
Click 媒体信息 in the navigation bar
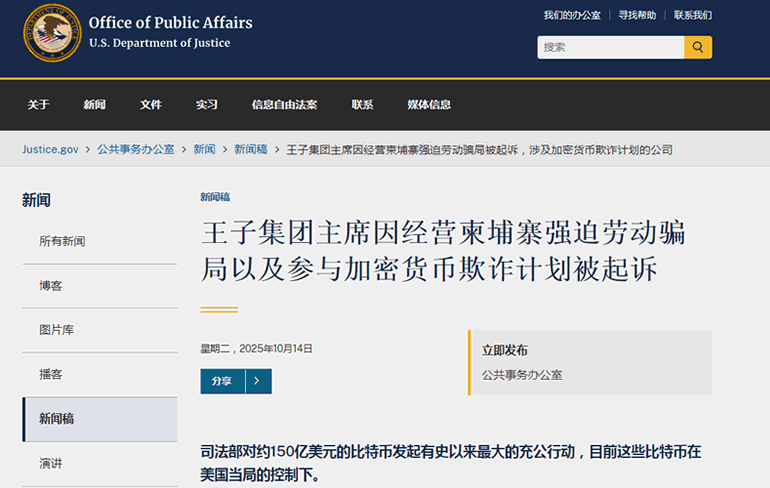click(x=428, y=105)
